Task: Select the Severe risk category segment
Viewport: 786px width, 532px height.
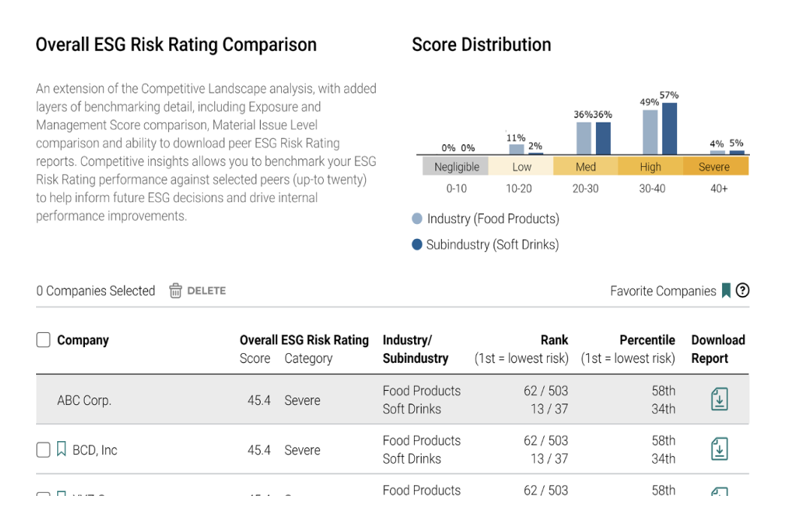Action: click(714, 167)
